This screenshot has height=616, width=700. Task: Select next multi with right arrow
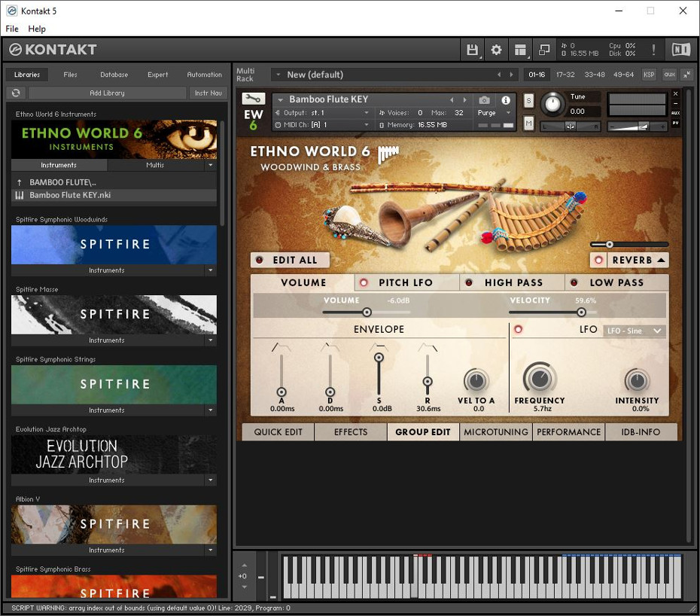(x=511, y=75)
